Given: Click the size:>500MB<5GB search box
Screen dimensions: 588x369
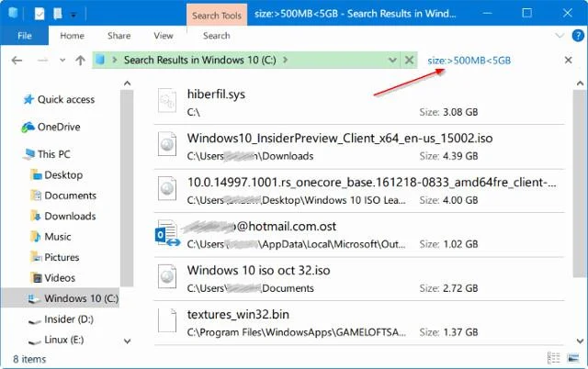Looking at the screenshot, I should (493, 61).
